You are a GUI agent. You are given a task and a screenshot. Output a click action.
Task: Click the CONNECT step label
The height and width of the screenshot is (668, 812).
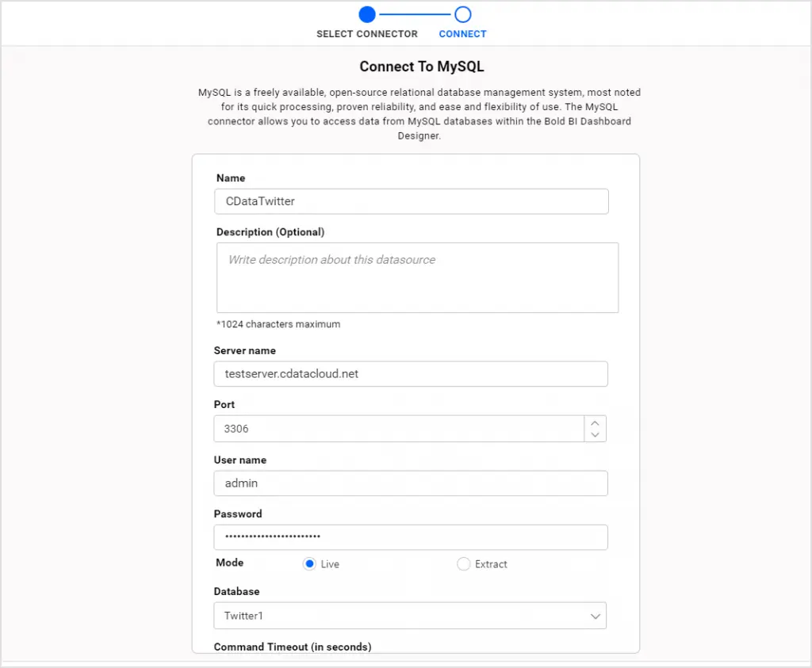(462, 34)
